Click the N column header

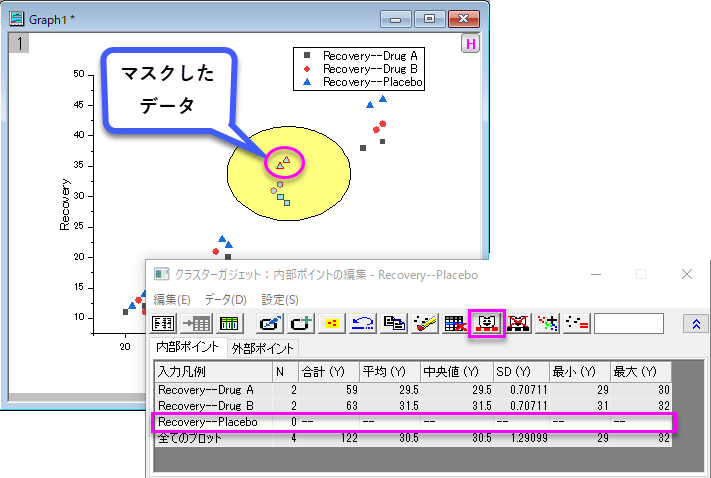coord(285,372)
